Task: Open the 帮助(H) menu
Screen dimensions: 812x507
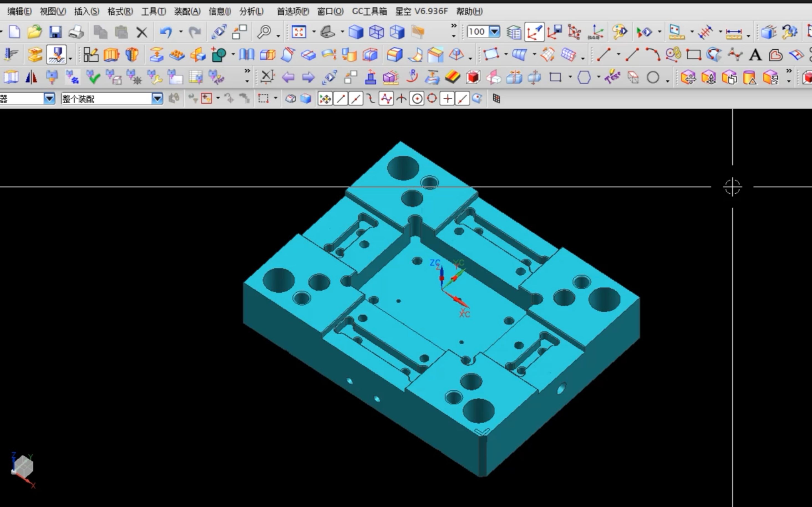Action: [469, 11]
